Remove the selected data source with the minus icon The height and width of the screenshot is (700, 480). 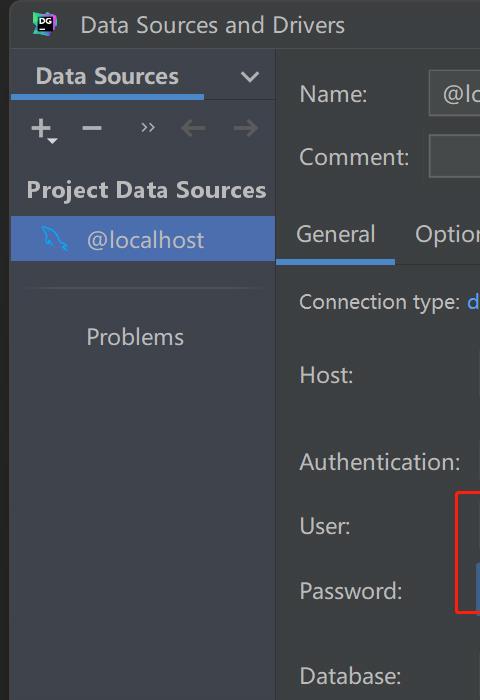click(92, 128)
